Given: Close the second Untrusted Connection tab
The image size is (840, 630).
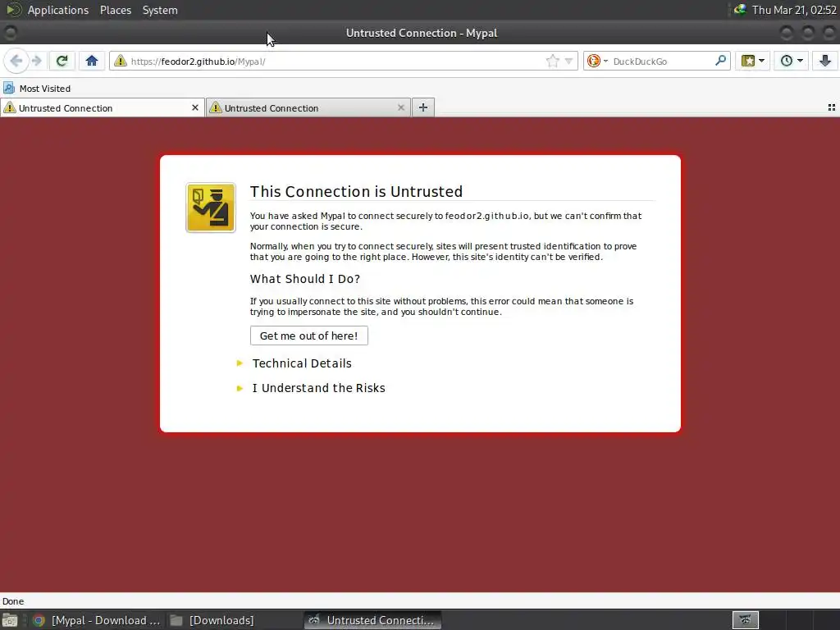Looking at the screenshot, I should click(400, 107).
